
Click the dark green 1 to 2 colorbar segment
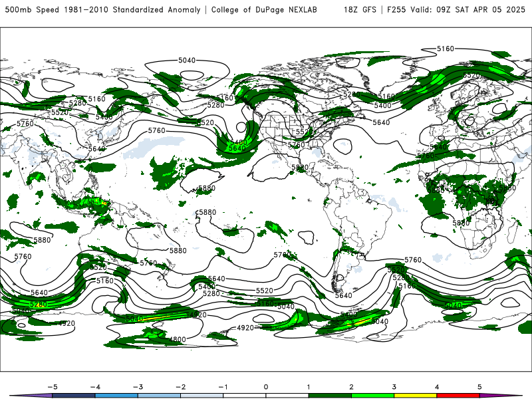click(330, 396)
